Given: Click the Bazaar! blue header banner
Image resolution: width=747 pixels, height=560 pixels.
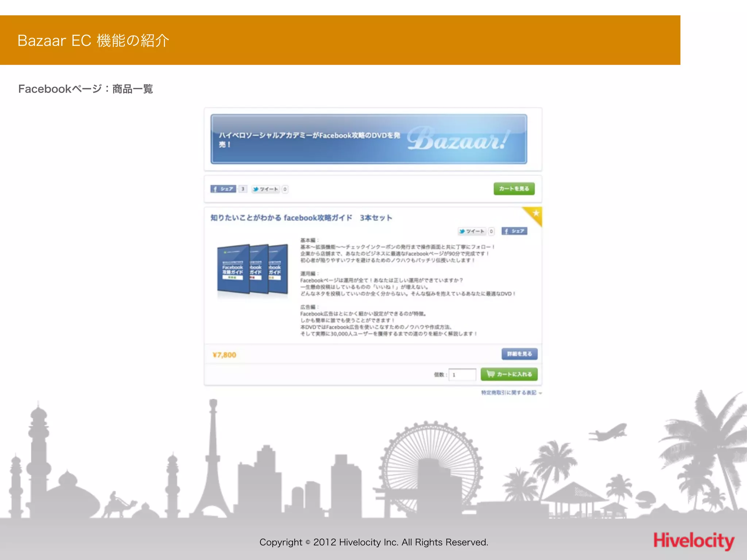Looking at the screenshot, I should tap(369, 139).
